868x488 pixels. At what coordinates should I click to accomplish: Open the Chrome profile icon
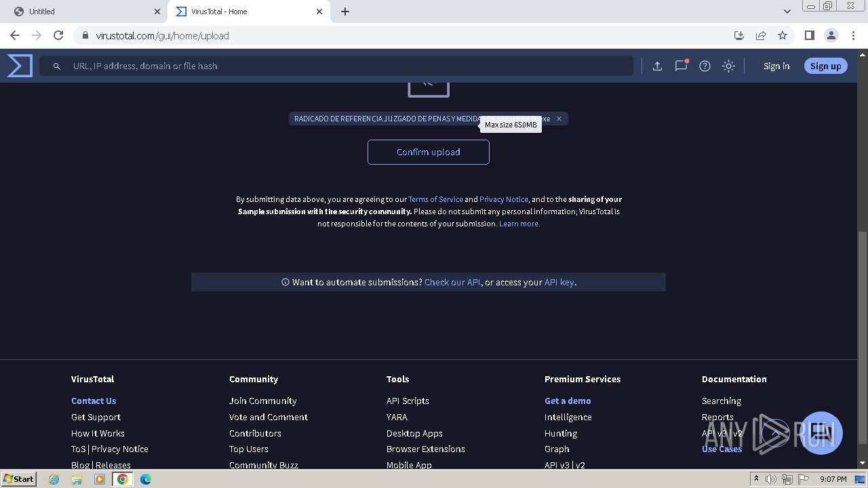[831, 35]
